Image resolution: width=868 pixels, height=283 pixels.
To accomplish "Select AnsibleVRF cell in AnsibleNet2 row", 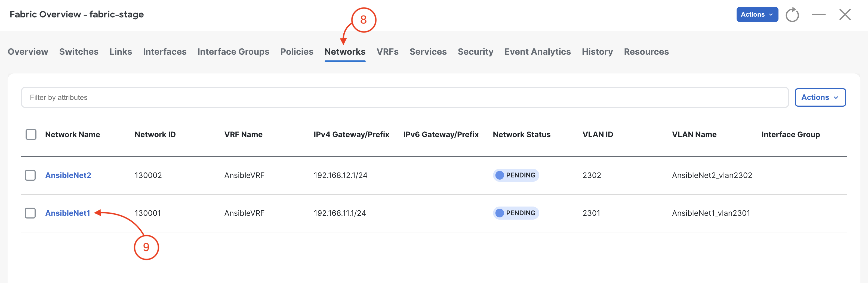I will click(244, 175).
